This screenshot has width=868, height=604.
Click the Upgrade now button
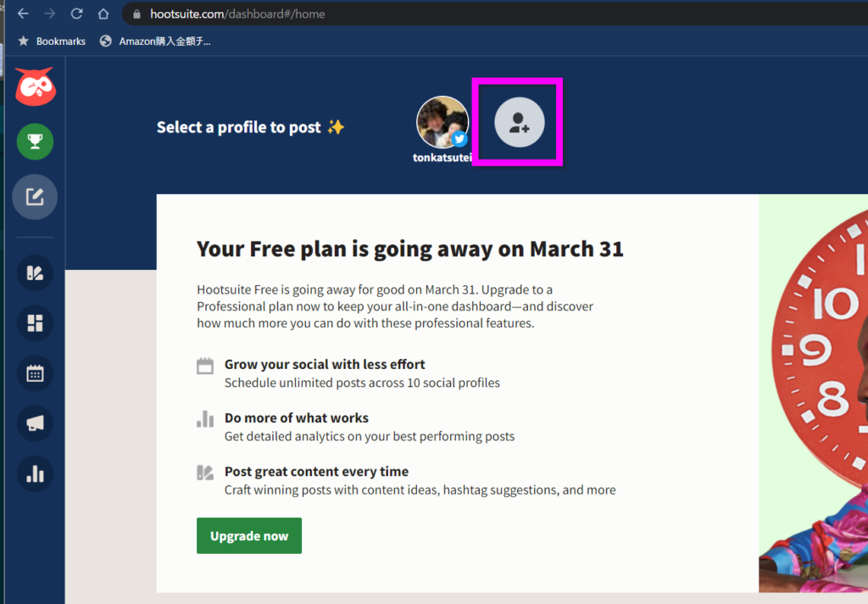click(249, 536)
